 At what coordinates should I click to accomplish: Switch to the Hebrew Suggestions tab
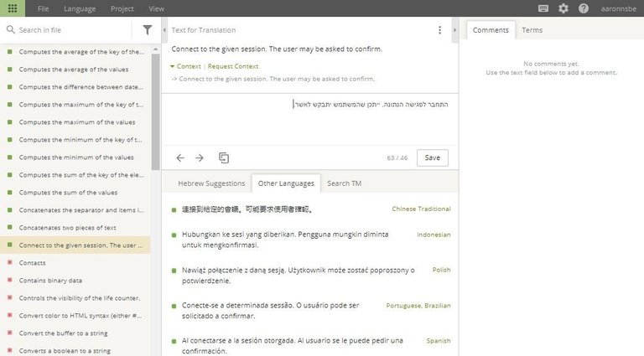[206, 183]
